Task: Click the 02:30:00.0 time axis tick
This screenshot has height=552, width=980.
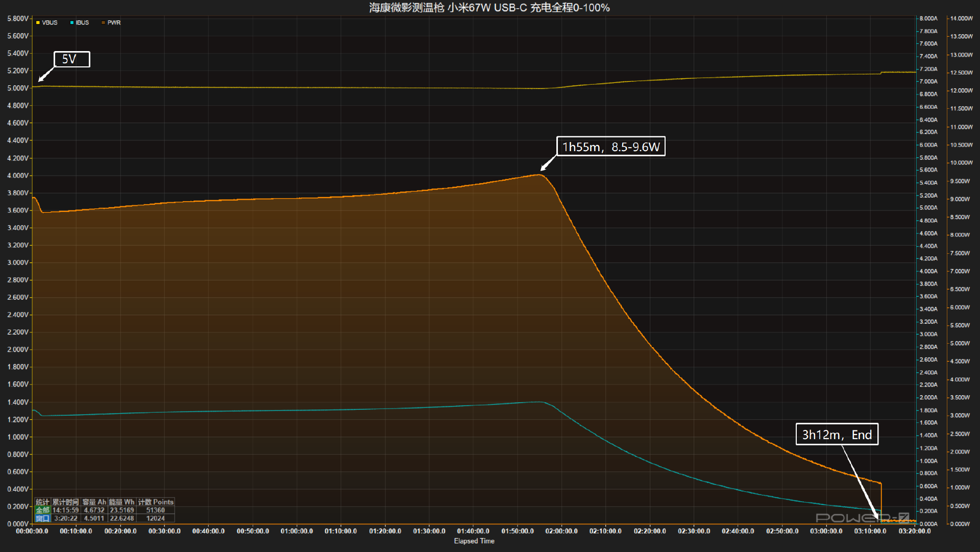Action: coord(694,531)
